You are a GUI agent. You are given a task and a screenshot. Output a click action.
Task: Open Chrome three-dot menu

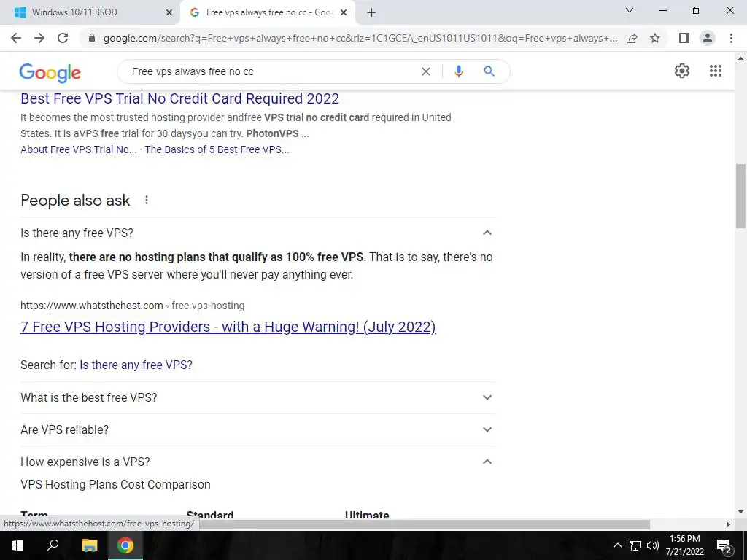coord(731,38)
